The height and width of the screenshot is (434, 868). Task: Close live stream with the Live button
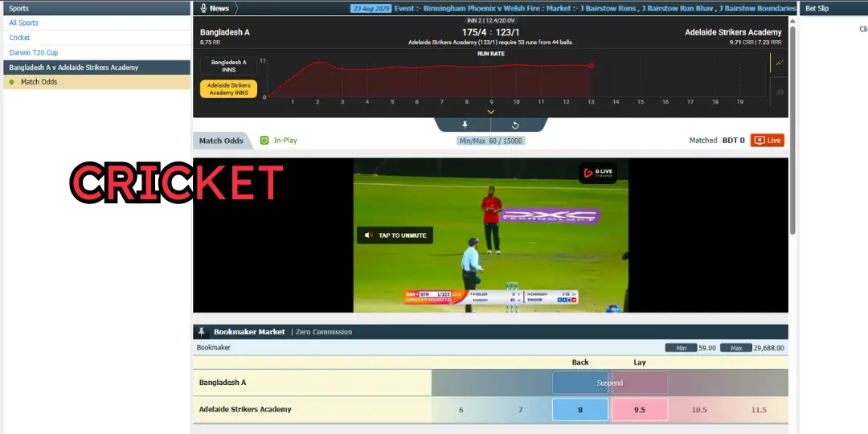[x=768, y=141]
